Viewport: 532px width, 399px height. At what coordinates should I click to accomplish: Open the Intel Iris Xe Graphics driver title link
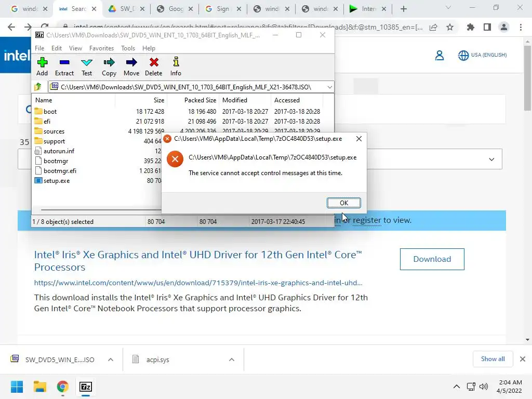tap(198, 261)
